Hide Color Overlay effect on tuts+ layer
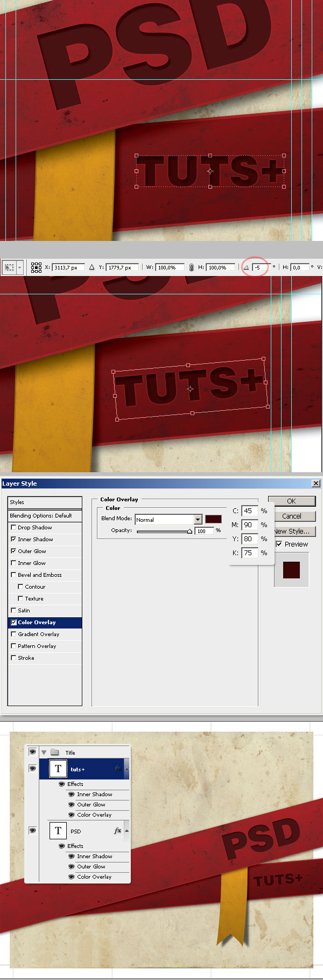323x980 pixels. [x=72, y=815]
